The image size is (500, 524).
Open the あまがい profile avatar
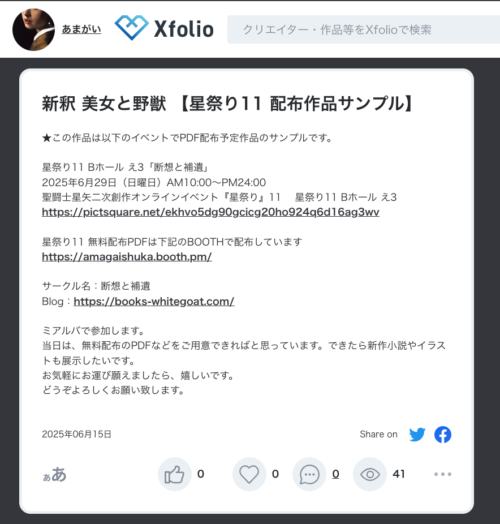(33, 29)
